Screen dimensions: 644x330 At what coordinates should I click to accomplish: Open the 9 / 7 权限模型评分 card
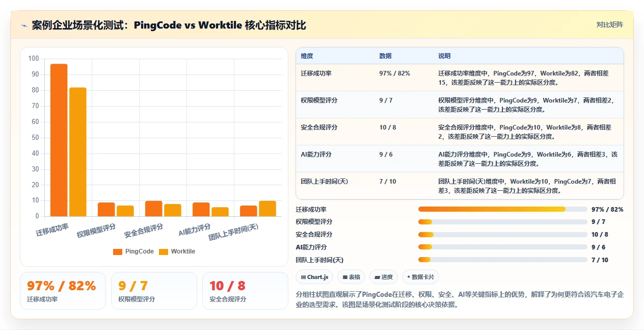click(154, 291)
